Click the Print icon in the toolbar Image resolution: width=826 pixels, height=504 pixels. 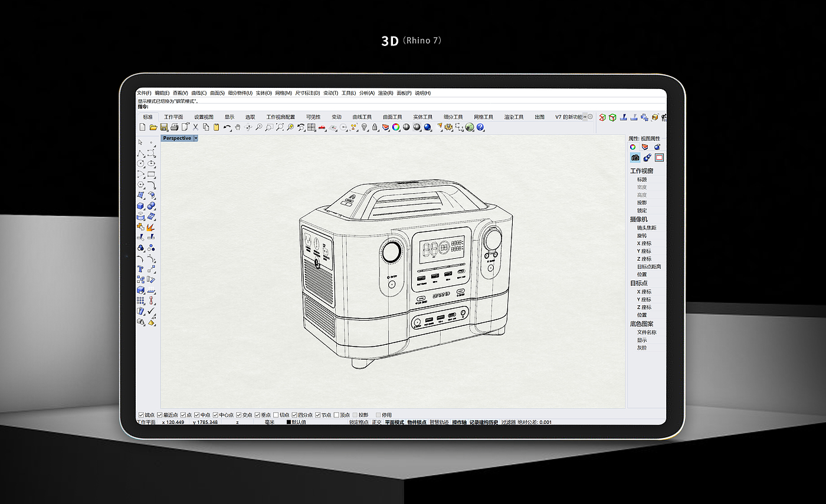174,127
